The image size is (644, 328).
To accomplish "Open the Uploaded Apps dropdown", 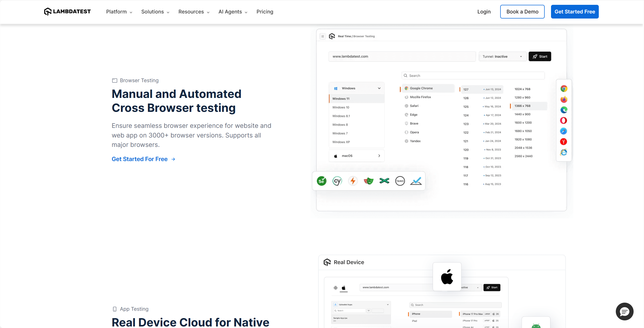I will click(x=361, y=304).
